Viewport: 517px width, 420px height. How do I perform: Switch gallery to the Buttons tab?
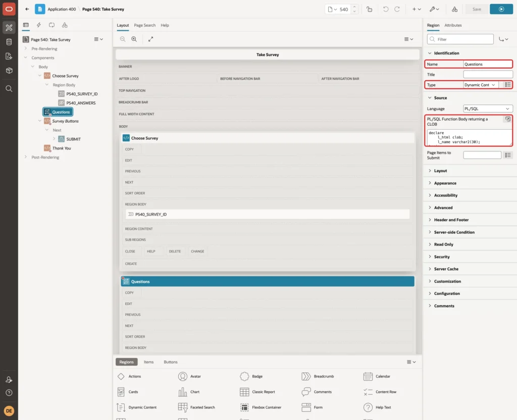coord(171,362)
